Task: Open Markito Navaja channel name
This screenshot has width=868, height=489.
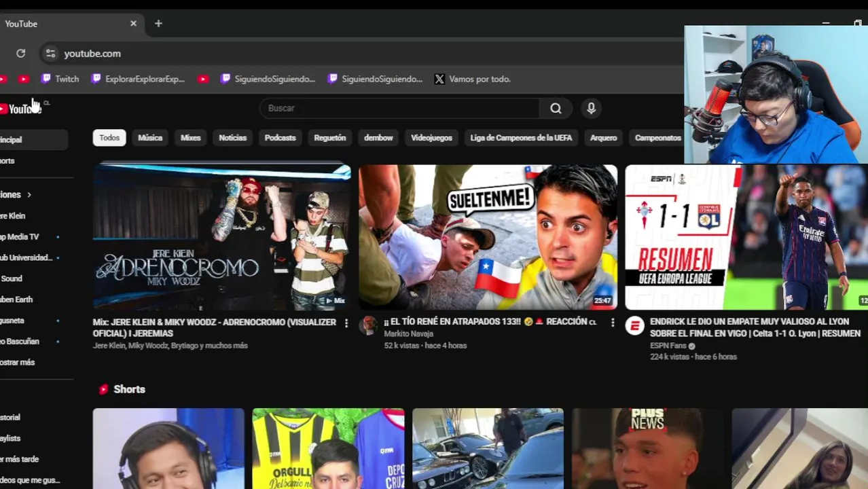Action: point(408,333)
